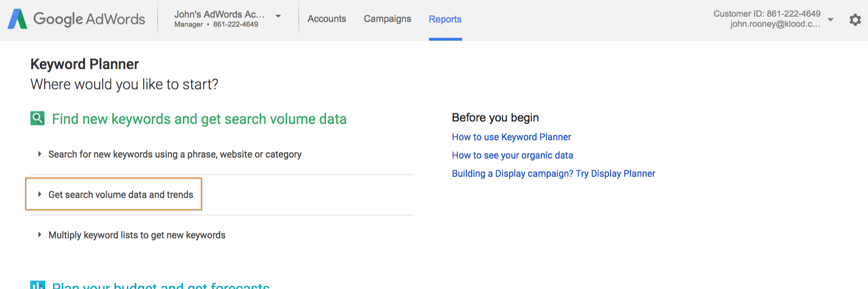Expand Multiply keyword lists to get new keywords

click(136, 235)
